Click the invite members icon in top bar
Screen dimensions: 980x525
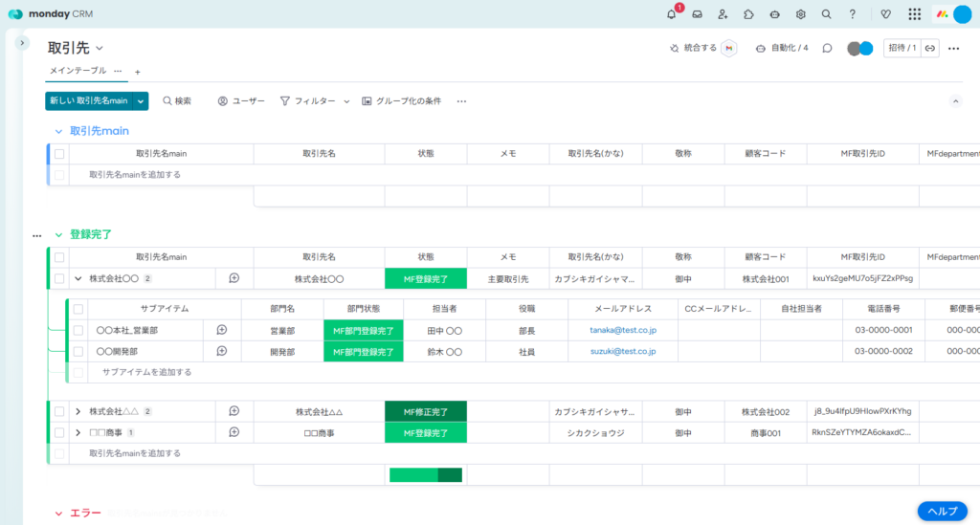tap(723, 14)
